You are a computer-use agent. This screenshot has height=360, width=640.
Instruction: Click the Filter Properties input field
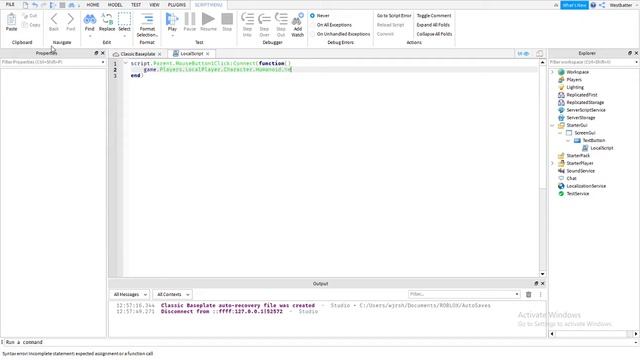click(x=53, y=62)
